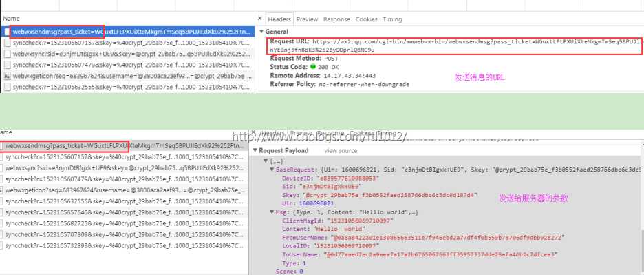
Task: Collapse the BaseRequest object node
Action: [x=272, y=170]
